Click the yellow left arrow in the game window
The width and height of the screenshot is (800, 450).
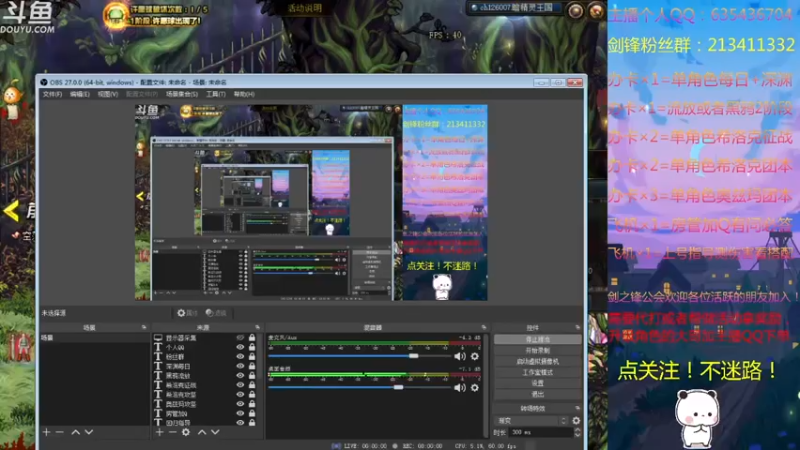11,211
